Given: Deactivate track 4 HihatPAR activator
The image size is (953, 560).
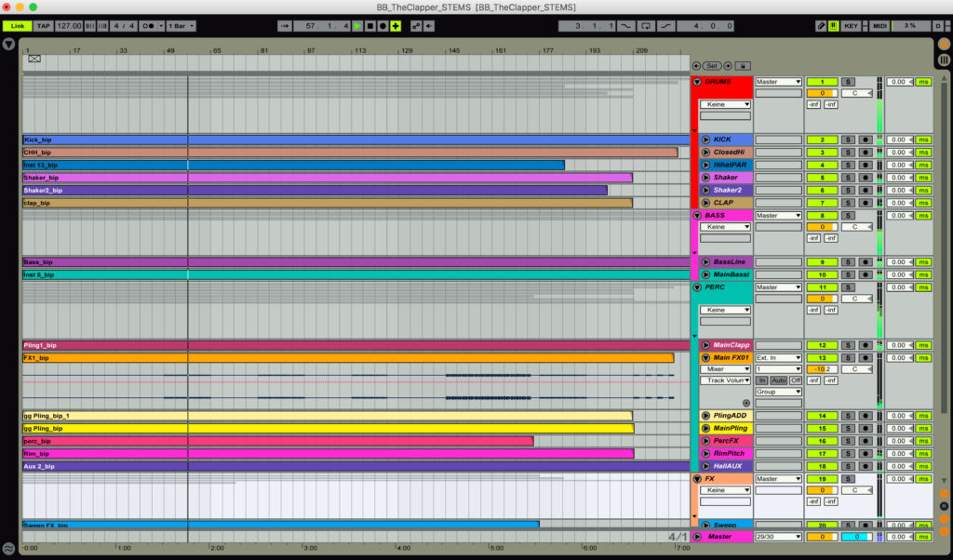Looking at the screenshot, I should pos(822,166).
